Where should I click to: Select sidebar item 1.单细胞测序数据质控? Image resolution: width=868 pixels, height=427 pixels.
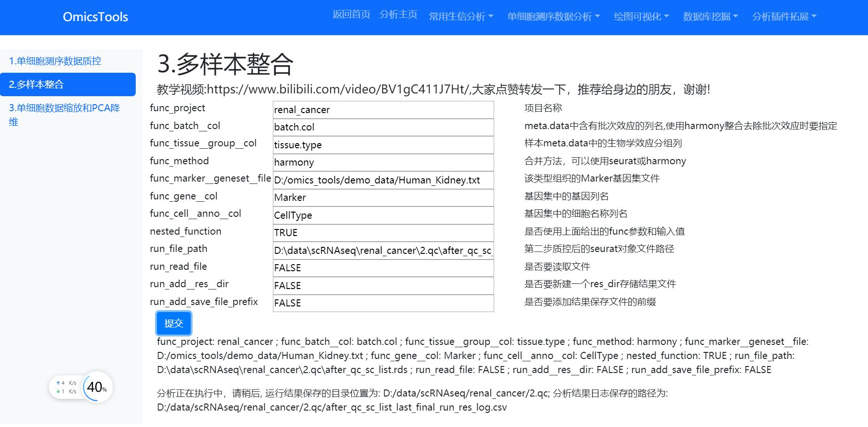pyautogui.click(x=68, y=61)
